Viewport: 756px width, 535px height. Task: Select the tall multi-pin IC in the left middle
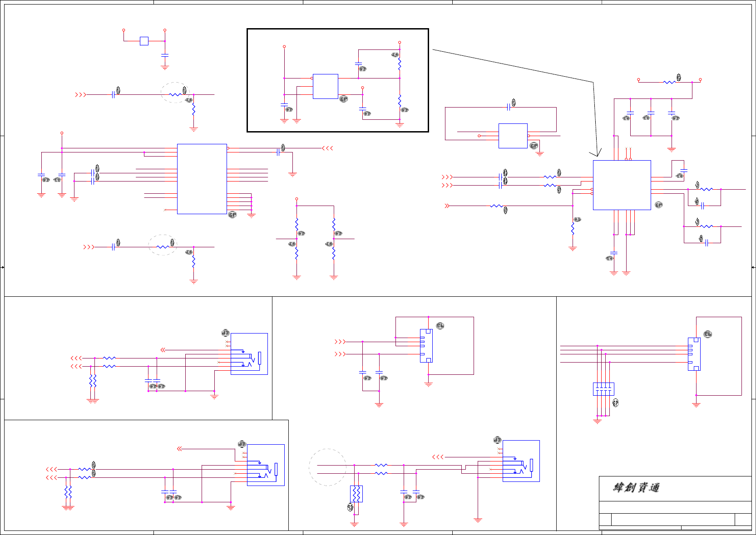(202, 179)
